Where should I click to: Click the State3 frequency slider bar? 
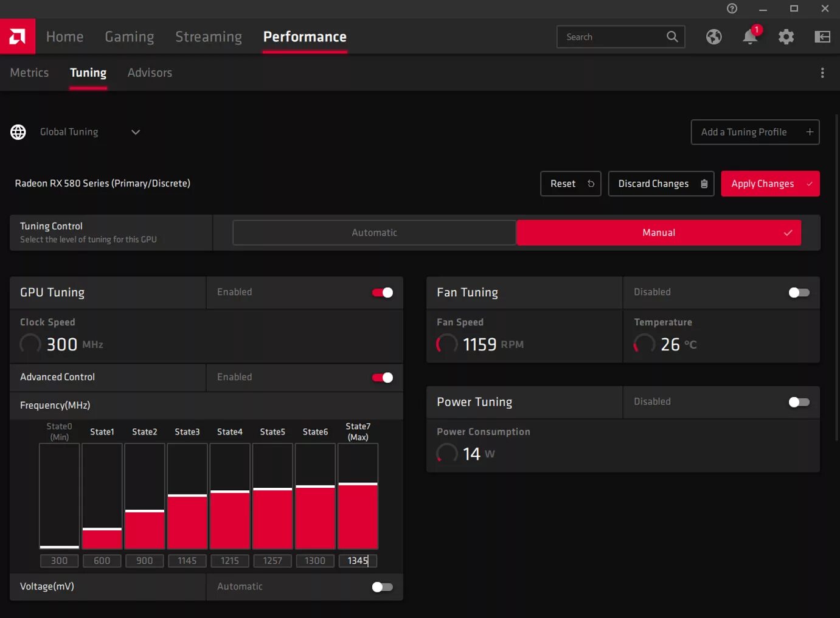coord(187,496)
